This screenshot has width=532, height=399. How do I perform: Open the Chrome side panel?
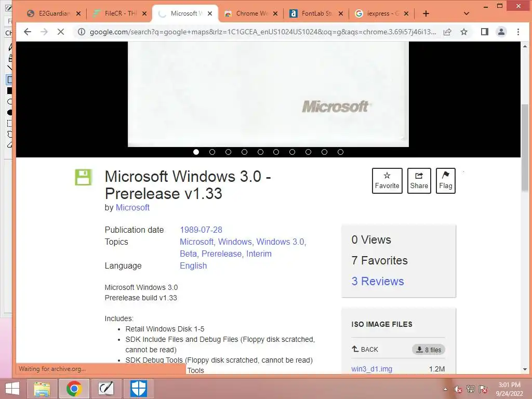point(485,32)
